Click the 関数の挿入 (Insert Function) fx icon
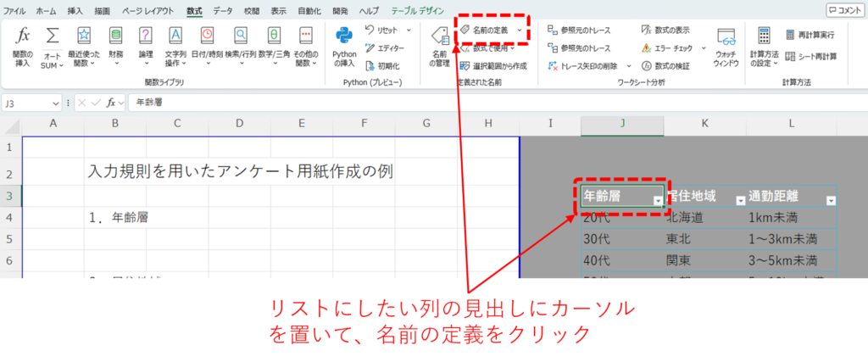The image size is (868, 362). point(23,37)
